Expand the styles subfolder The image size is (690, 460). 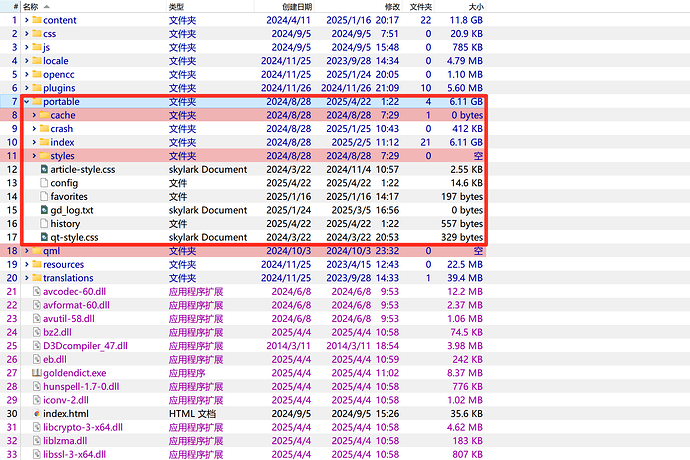(x=33, y=156)
